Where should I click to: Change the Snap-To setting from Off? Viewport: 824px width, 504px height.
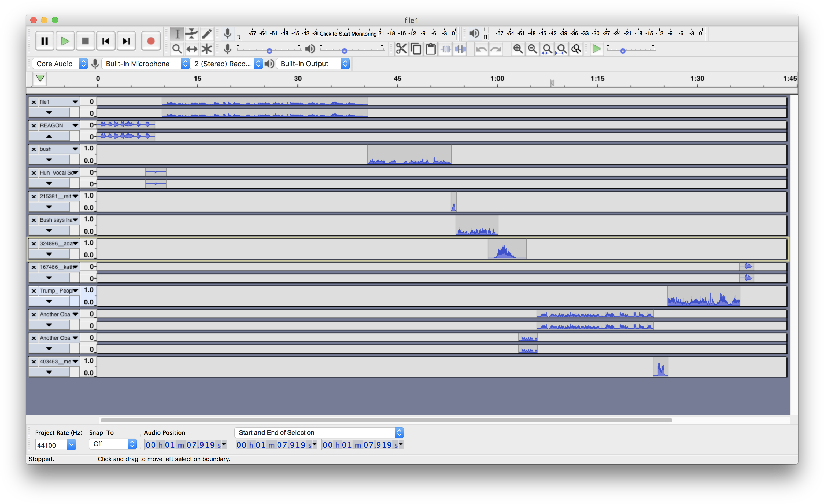tap(113, 444)
